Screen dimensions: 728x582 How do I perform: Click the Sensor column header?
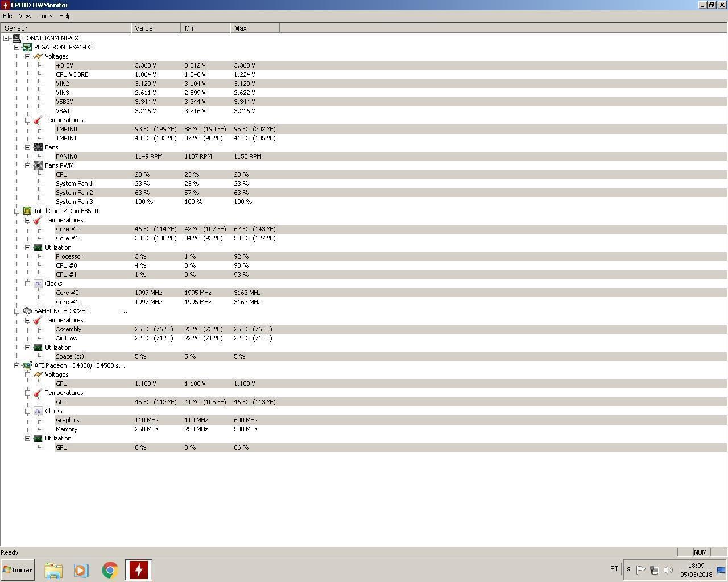point(66,28)
